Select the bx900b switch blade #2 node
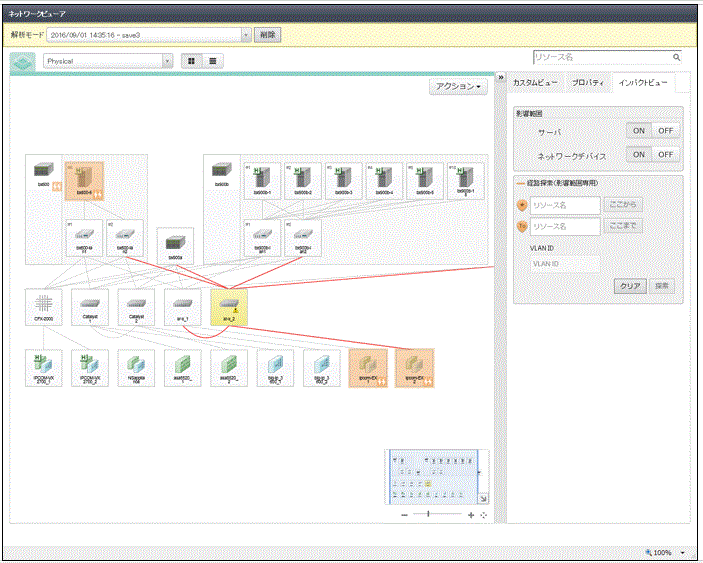 click(x=303, y=238)
